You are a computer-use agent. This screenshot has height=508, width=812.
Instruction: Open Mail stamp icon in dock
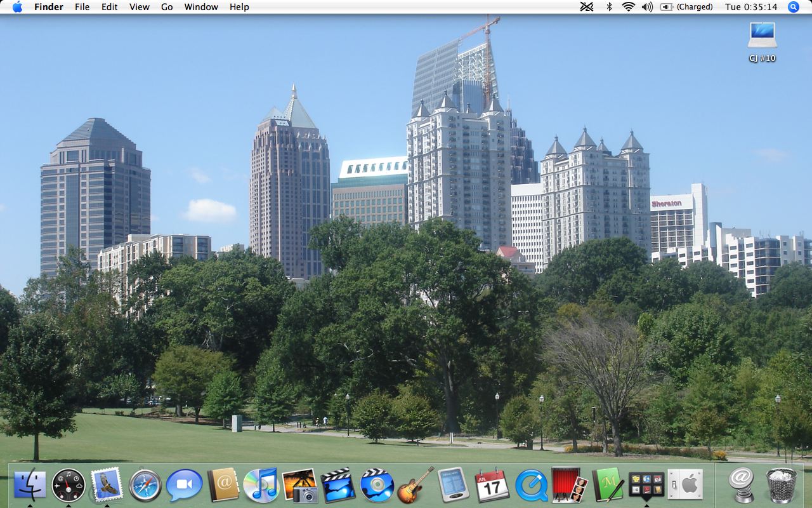pyautogui.click(x=107, y=485)
